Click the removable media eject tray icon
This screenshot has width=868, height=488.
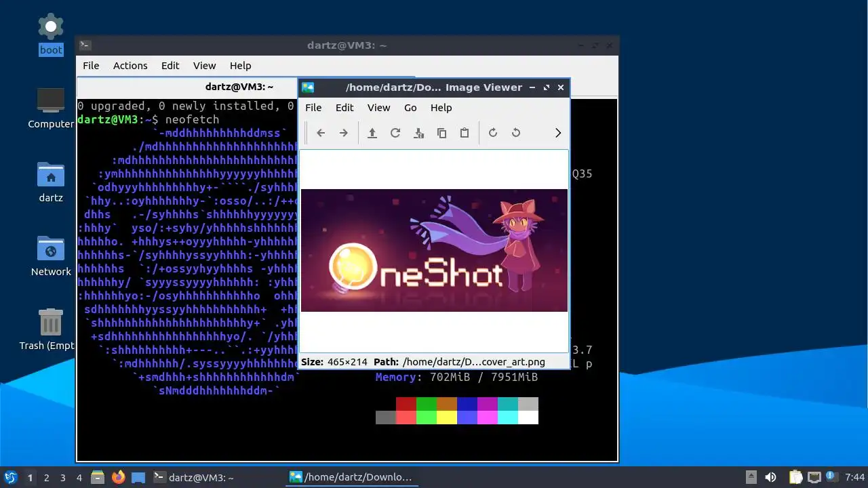pyautogui.click(x=751, y=477)
